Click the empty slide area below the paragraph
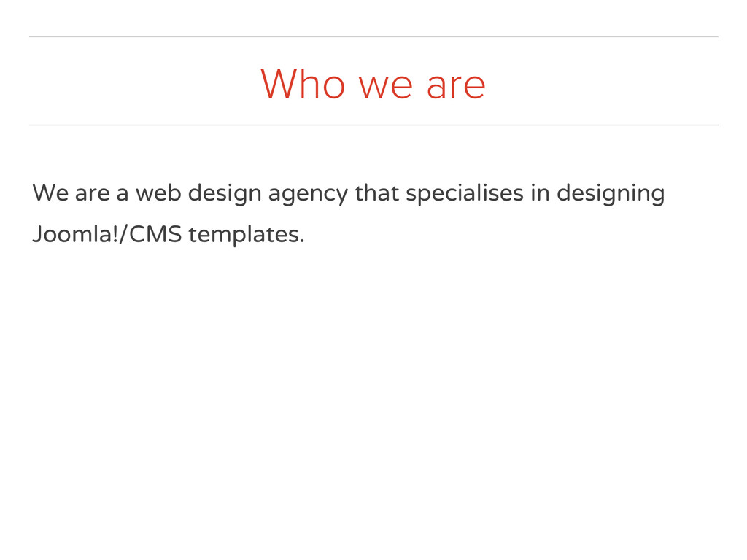This screenshot has width=747, height=560. coord(373,401)
